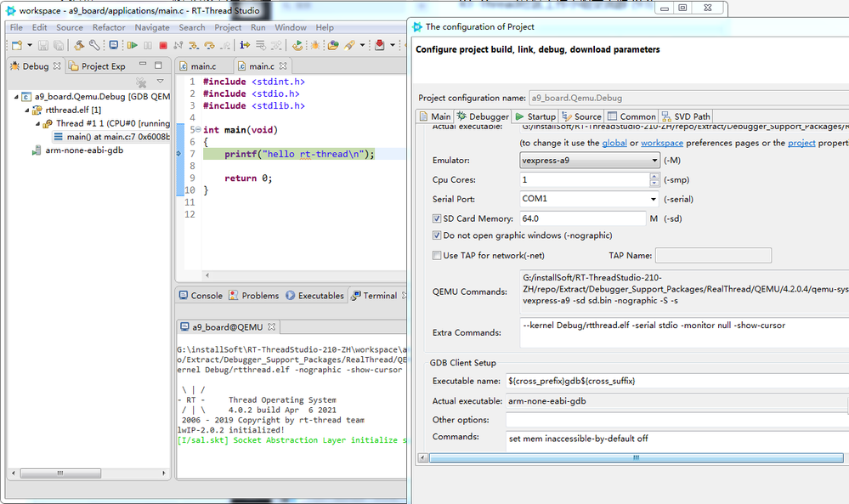Click the Save toolbar icon
The height and width of the screenshot is (504, 849).
click(43, 46)
